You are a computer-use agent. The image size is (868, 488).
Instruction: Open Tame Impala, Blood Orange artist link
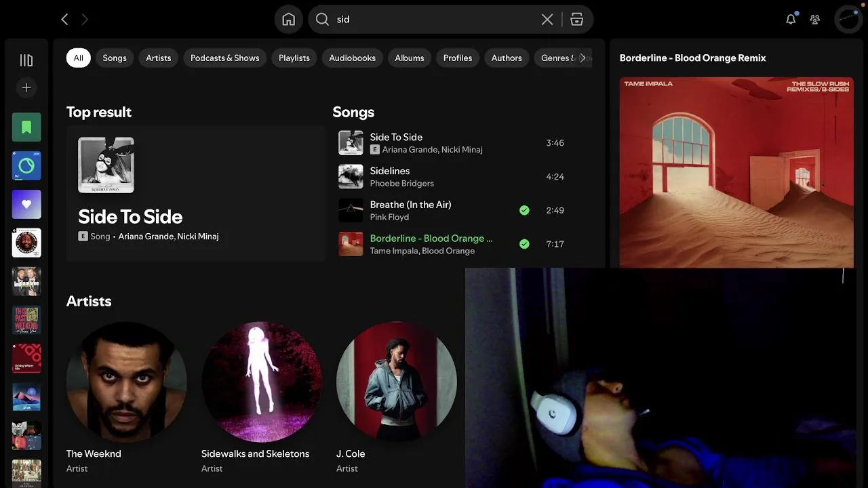(422, 251)
